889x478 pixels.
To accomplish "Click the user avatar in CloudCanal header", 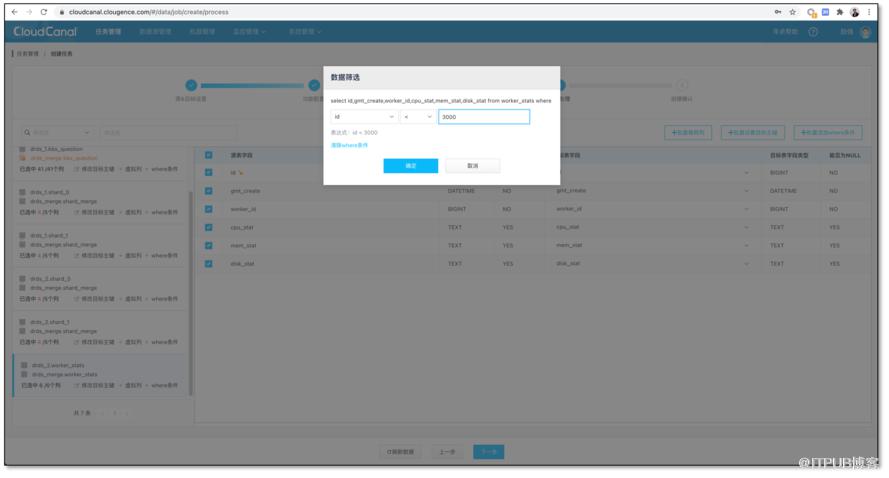I will [865, 32].
